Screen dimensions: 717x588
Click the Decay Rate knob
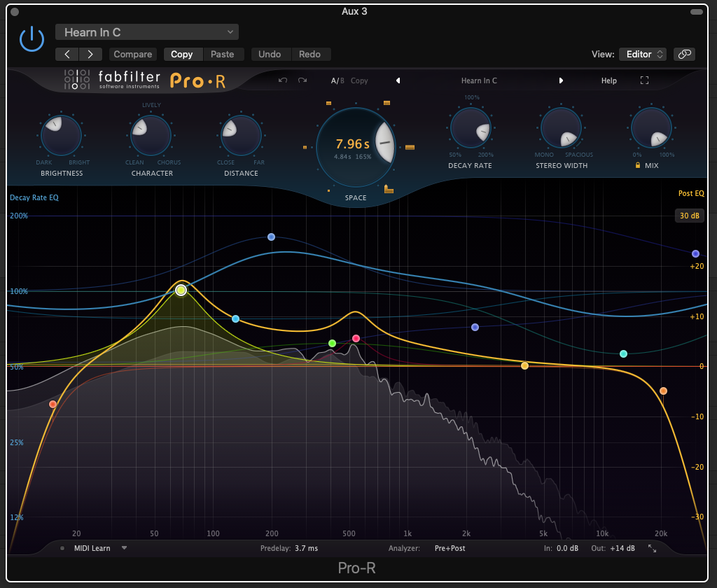pos(470,127)
